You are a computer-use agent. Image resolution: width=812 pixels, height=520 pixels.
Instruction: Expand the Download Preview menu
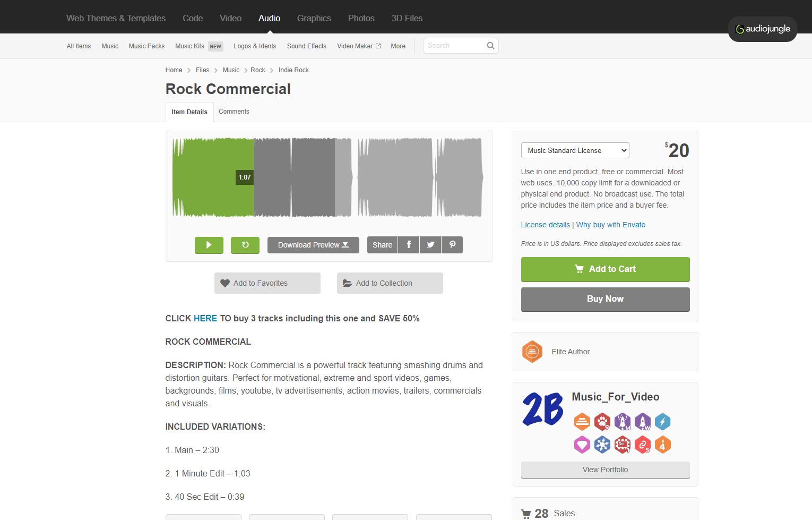click(x=313, y=245)
